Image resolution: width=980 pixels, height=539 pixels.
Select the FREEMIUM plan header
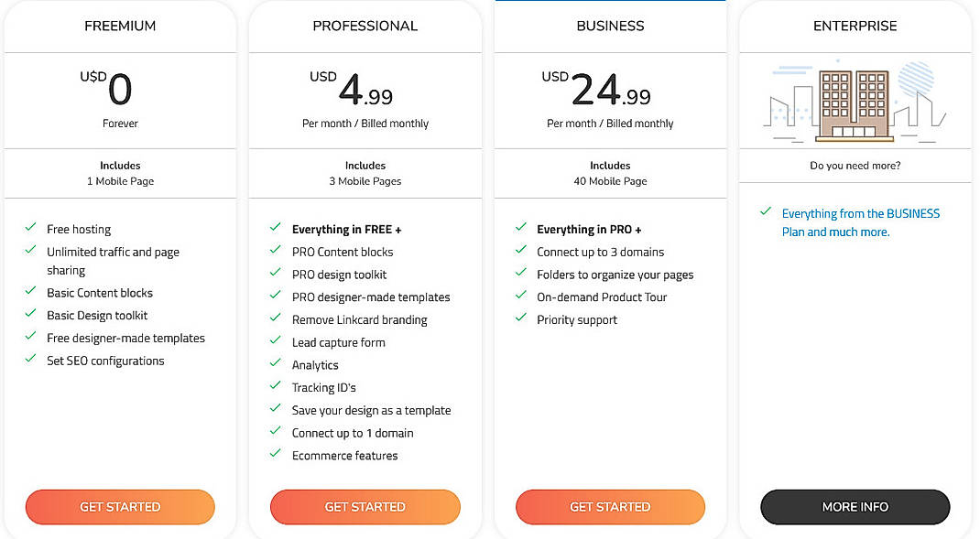120,26
